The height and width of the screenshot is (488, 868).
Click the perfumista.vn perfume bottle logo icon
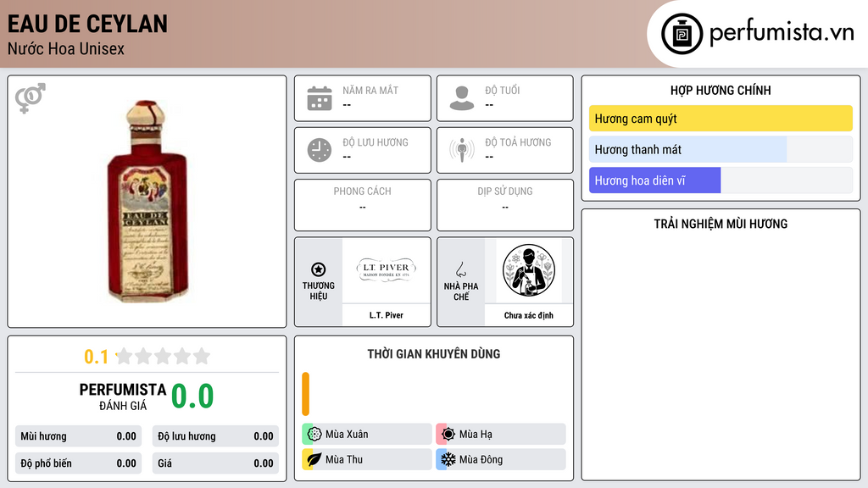click(682, 34)
